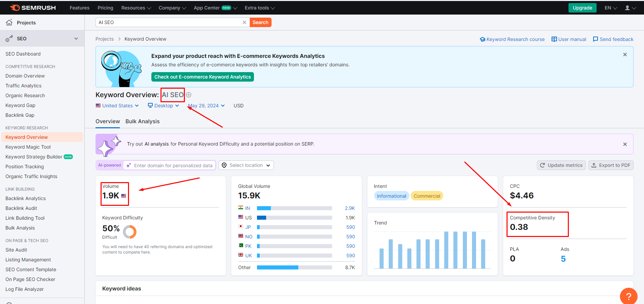Clear the AI SEO search box

[244, 22]
